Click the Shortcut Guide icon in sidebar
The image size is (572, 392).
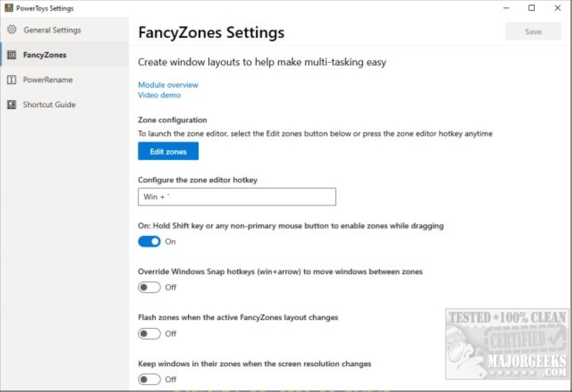point(11,105)
